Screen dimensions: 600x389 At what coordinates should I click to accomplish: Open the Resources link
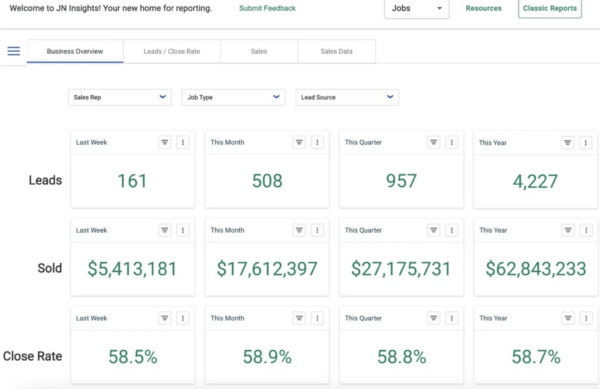tap(484, 8)
